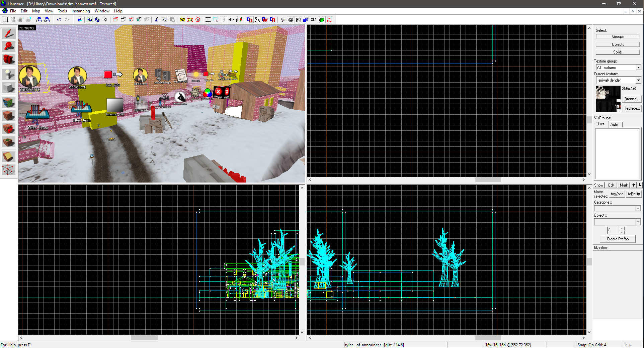
Task: Toggle the 3D grid display
Action: (x=13, y=20)
